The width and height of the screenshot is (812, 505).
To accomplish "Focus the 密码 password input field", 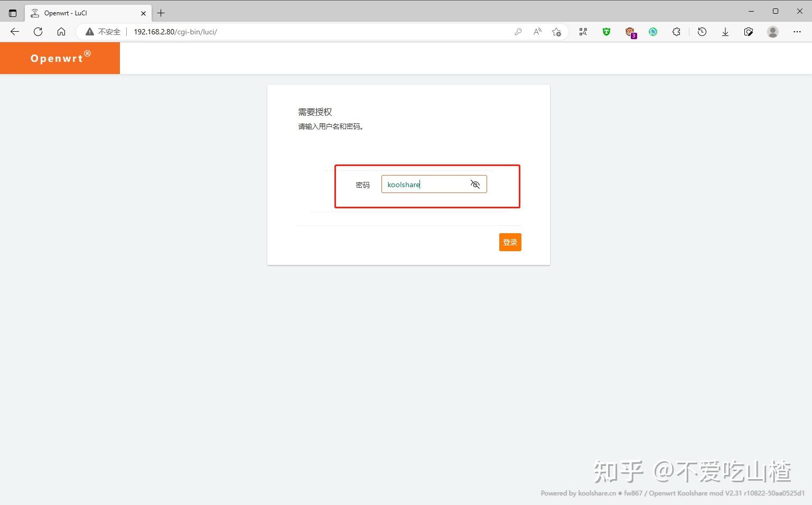I will (425, 184).
